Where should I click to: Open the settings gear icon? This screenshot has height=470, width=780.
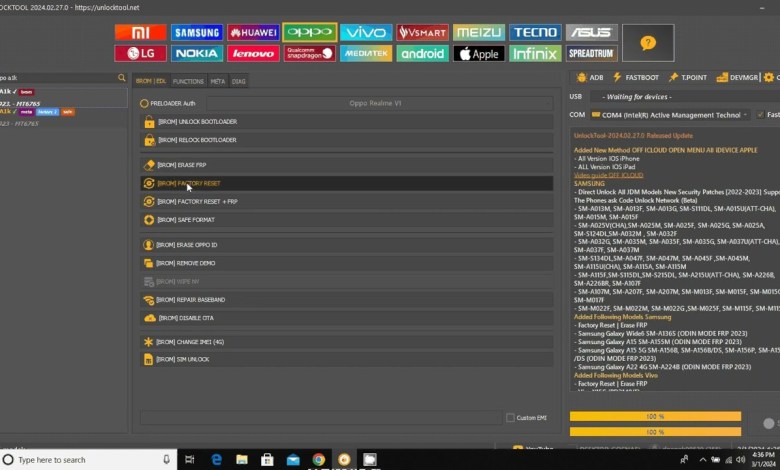tap(769, 78)
